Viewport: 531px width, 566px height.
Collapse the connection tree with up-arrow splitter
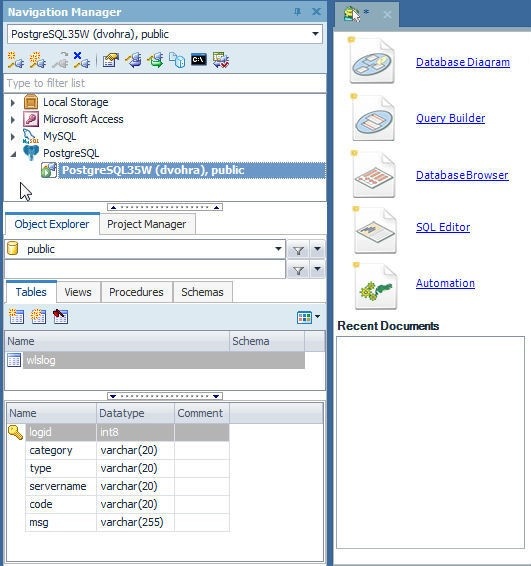[x=165, y=207]
